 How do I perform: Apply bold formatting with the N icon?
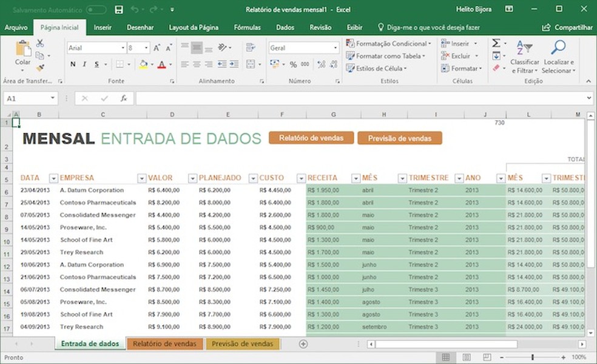tap(72, 64)
